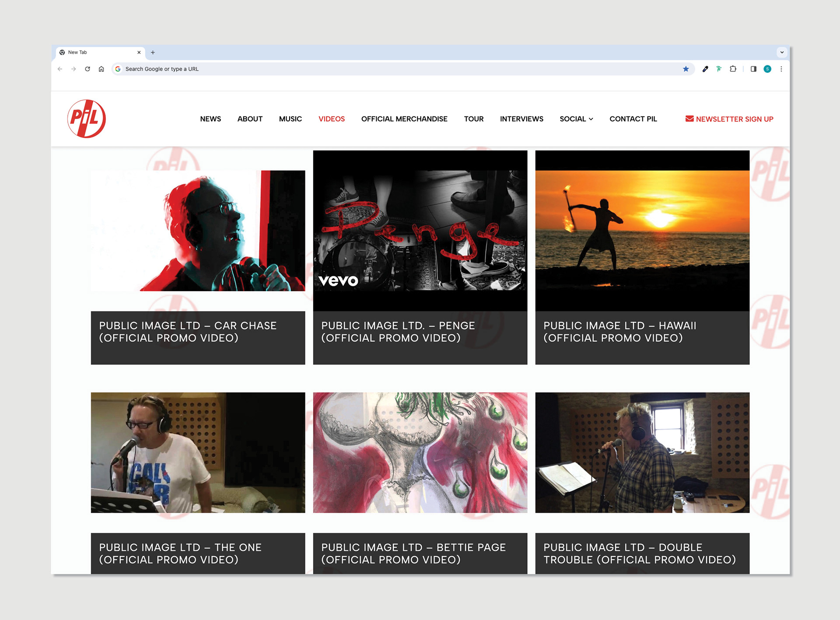Open the Chrome three-dot menu
The height and width of the screenshot is (620, 840).
781,69
